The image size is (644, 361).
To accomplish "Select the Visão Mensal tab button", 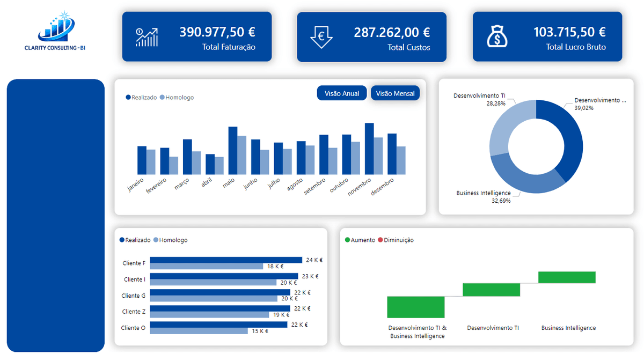I will (x=396, y=93).
